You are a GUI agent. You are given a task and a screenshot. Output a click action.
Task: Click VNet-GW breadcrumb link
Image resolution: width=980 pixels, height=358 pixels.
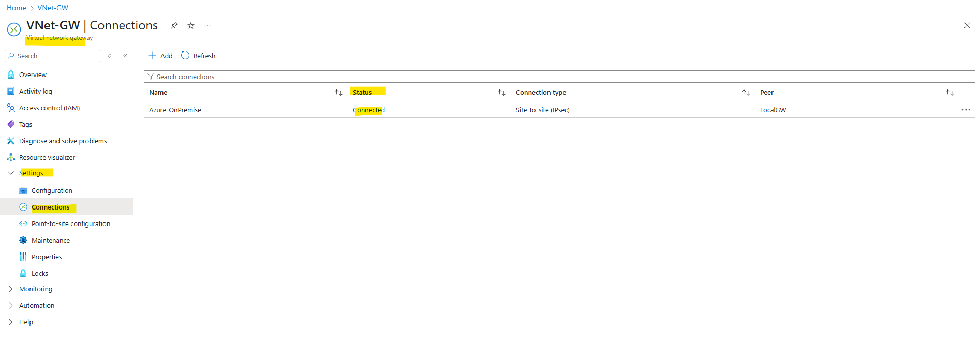[x=53, y=8]
